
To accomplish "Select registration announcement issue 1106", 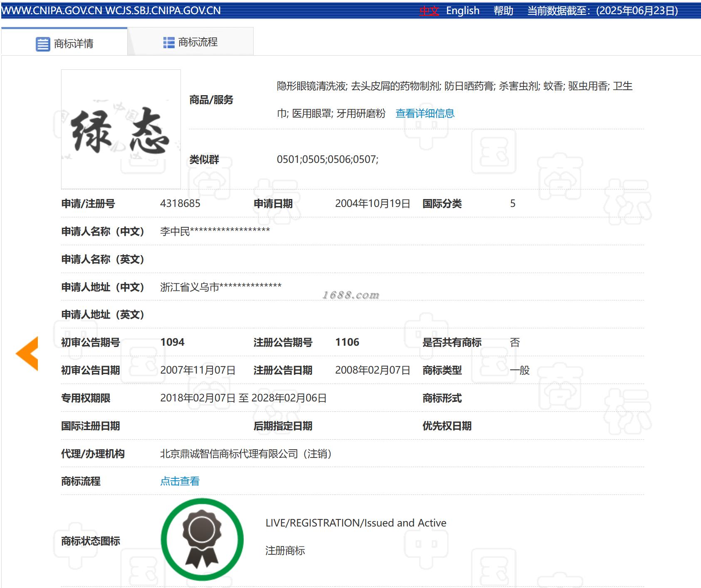I will click(348, 342).
